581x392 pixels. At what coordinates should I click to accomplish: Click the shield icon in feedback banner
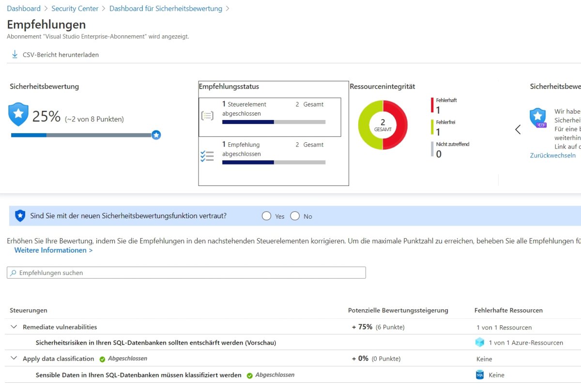pos(20,216)
